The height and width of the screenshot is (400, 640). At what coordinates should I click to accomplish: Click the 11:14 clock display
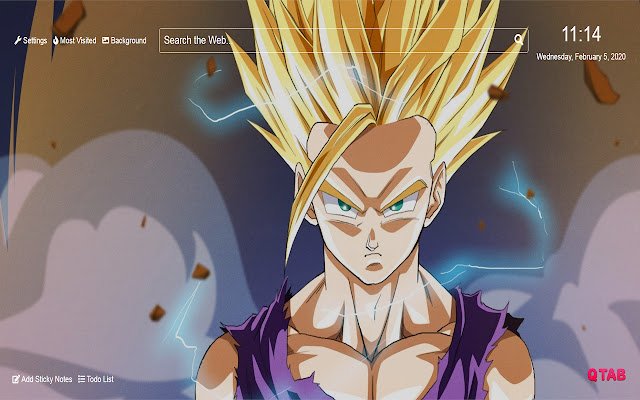[x=581, y=34]
